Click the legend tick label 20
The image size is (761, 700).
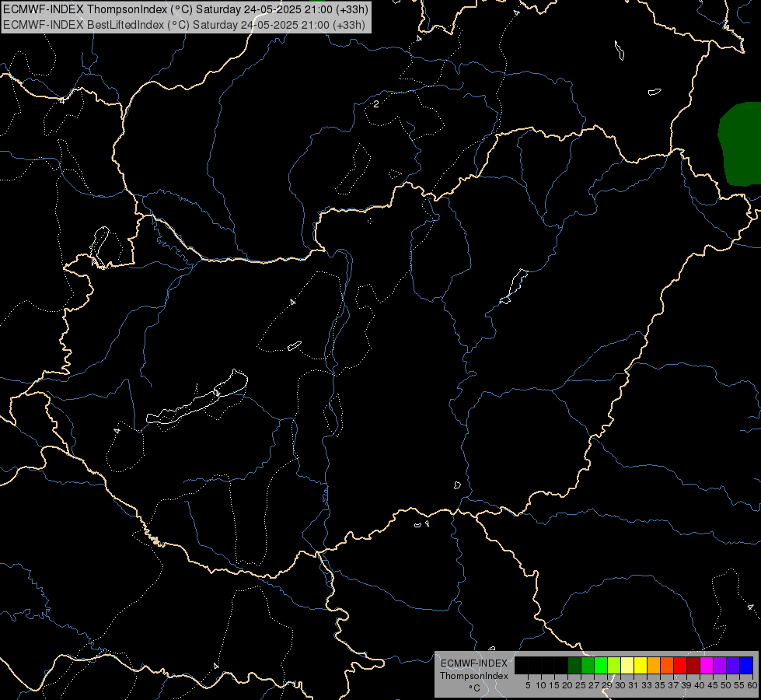click(x=567, y=685)
